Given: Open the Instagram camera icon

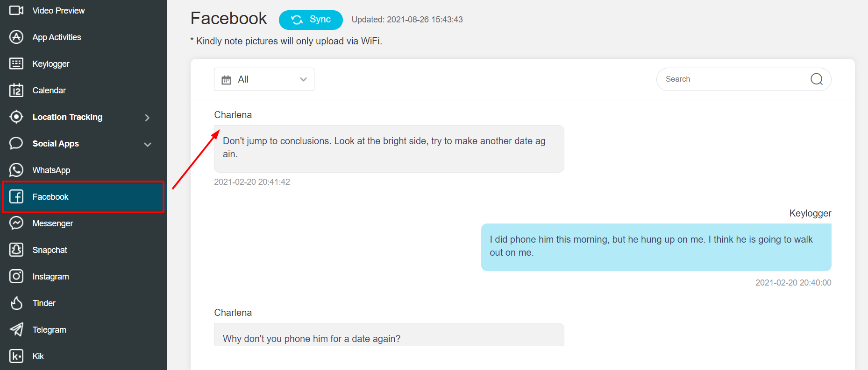Looking at the screenshot, I should (16, 276).
